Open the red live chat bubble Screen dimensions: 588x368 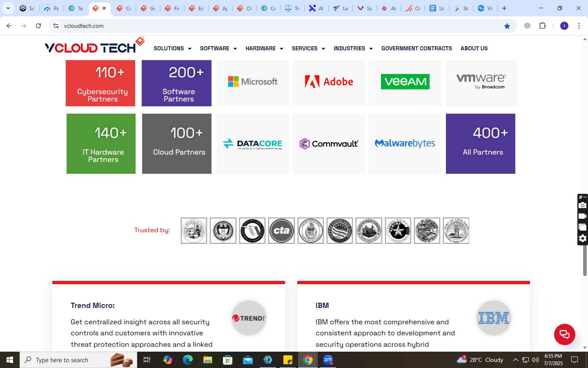click(x=564, y=334)
